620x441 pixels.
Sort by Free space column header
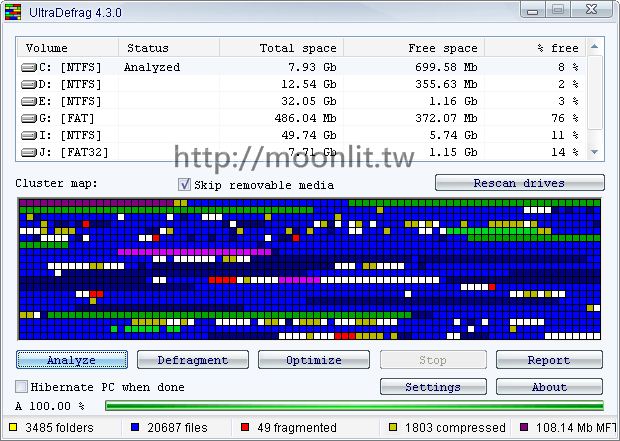point(414,48)
